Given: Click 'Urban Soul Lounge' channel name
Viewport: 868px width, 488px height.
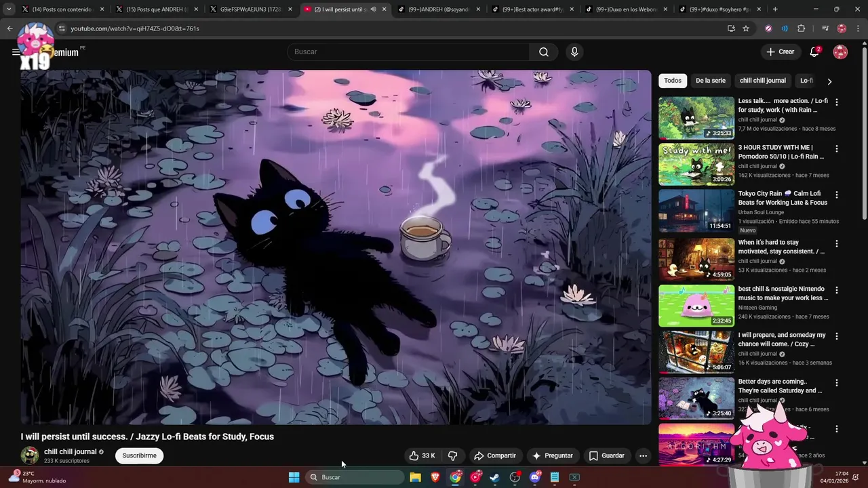Looking at the screenshot, I should click(x=761, y=212).
